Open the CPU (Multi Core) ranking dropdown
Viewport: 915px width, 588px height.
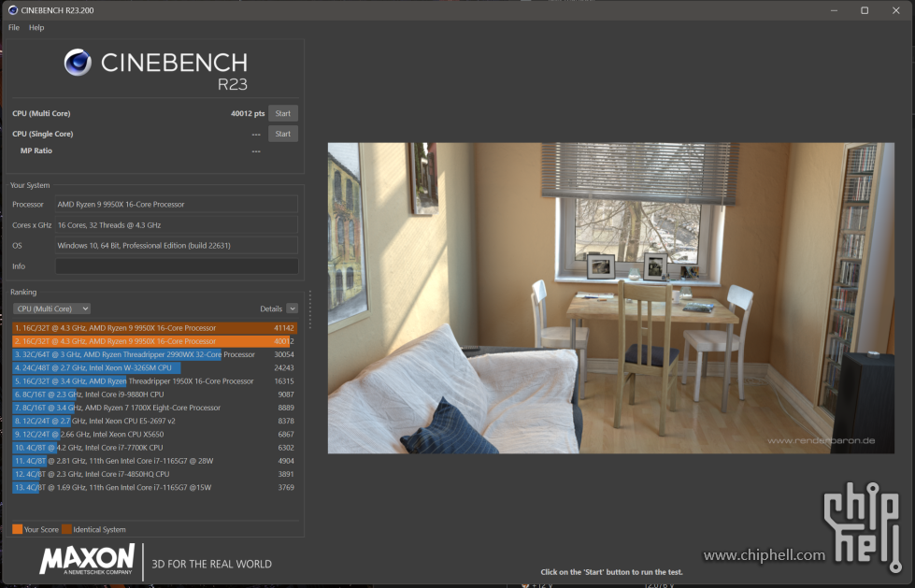tap(52, 308)
